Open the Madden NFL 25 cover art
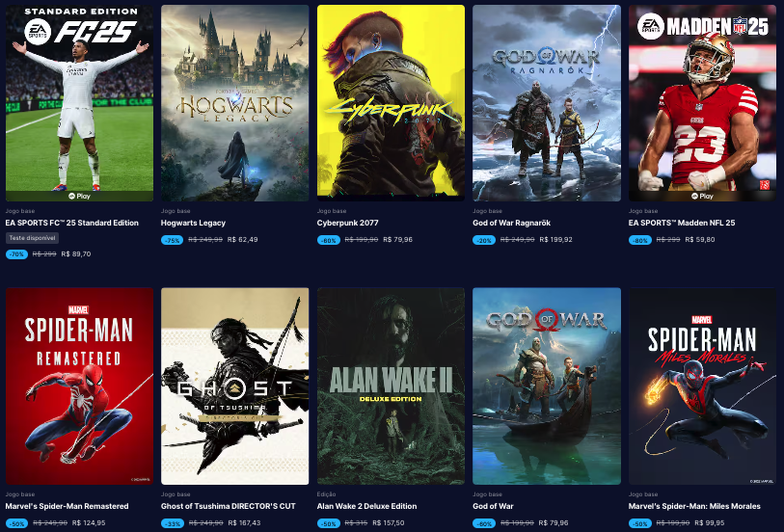The height and width of the screenshot is (532, 784). [x=702, y=103]
